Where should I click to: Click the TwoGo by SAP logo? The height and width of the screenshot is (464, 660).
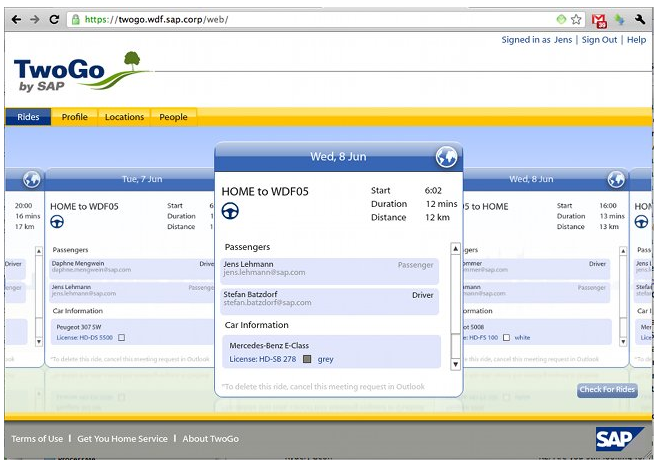click(x=80, y=72)
